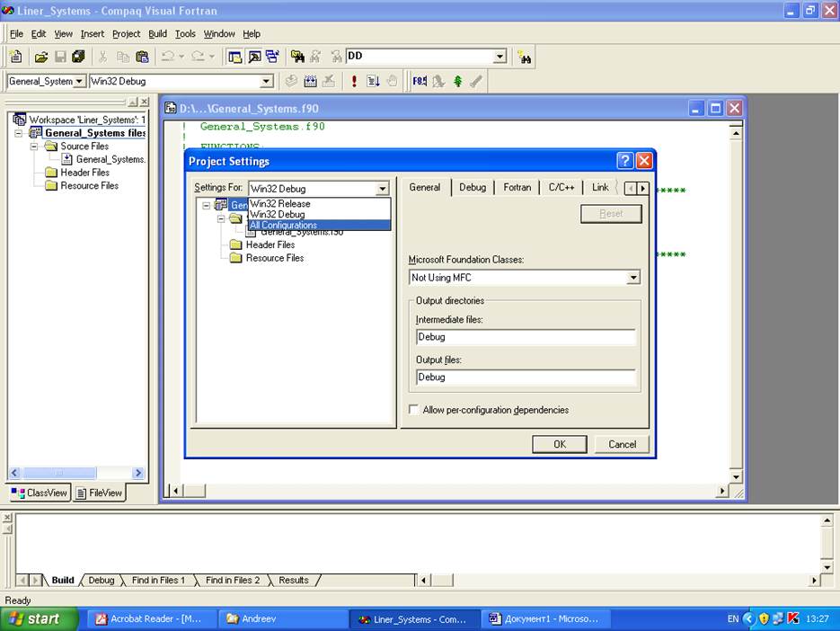Click the Search binoculars icon after DD box

pyautogui.click(x=525, y=57)
